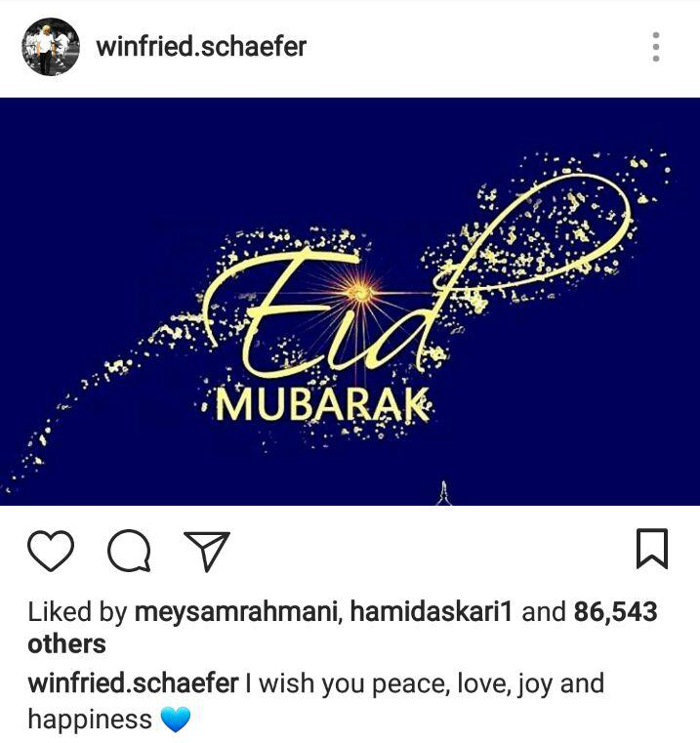
Task: Like the post with the heart icon
Action: coord(51,550)
